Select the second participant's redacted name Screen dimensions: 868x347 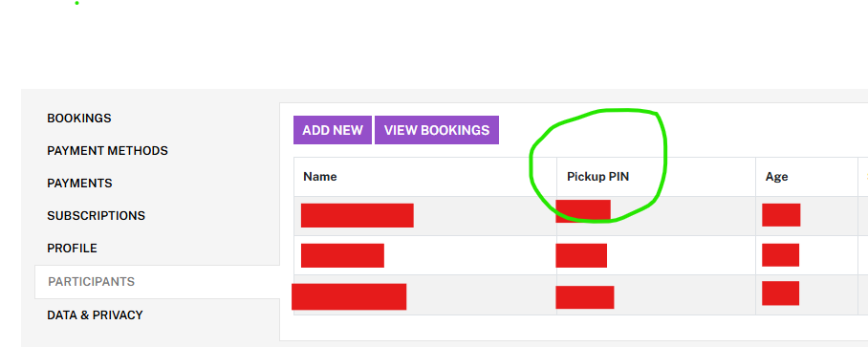click(342, 255)
